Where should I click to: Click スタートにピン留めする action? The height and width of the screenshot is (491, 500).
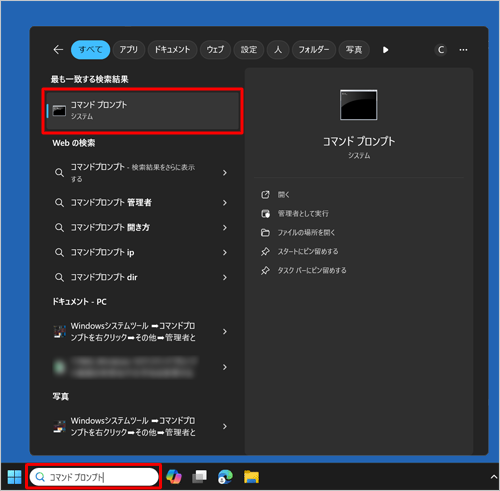pos(308,252)
